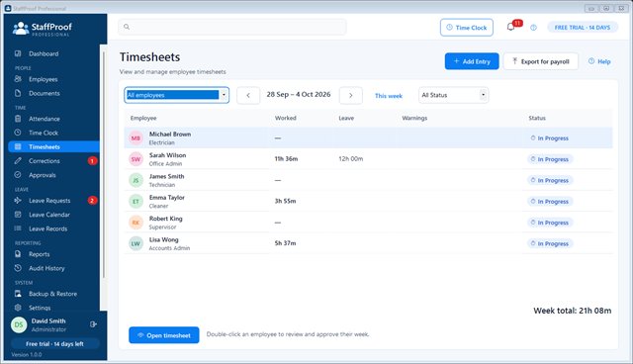Click the logout icon beside David Smith
633x364 pixels.
[x=93, y=324]
